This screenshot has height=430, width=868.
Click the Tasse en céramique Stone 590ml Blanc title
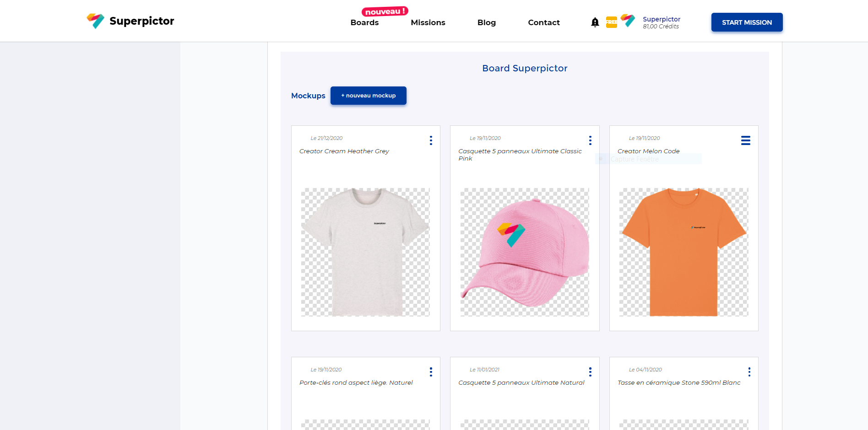coord(679,382)
